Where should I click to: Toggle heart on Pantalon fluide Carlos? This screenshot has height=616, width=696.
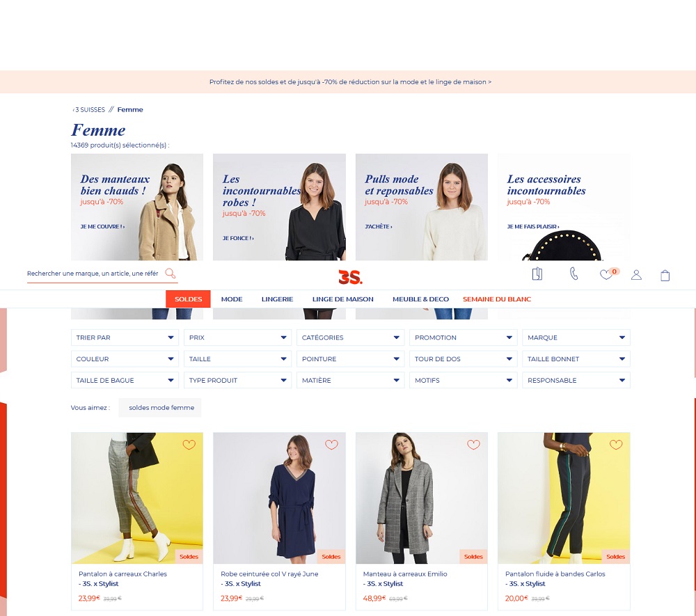pyautogui.click(x=616, y=444)
